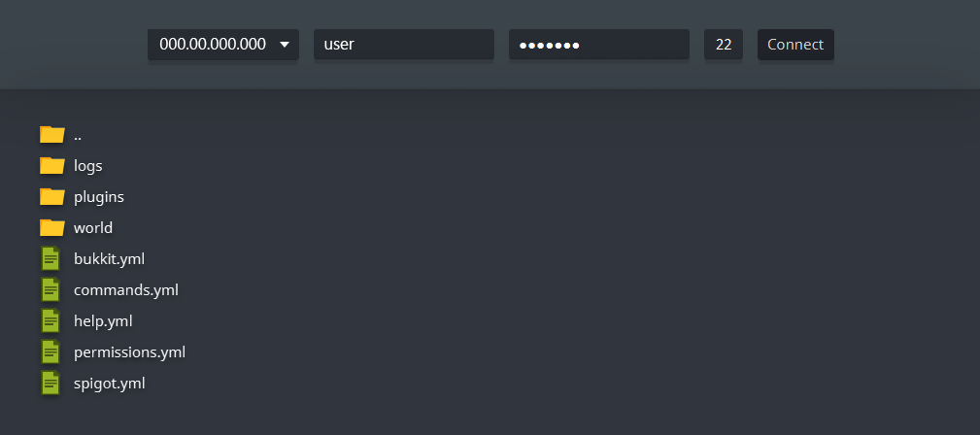Focus the username field containing user
This screenshot has height=435, width=980.
[x=404, y=45]
